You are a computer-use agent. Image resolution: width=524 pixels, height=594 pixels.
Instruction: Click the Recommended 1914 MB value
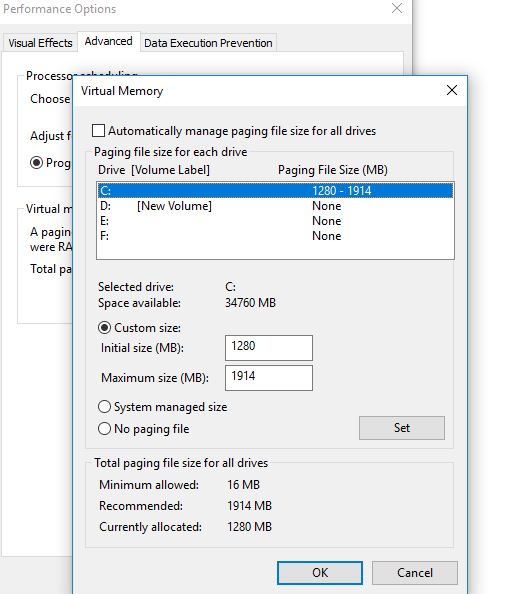click(x=249, y=506)
